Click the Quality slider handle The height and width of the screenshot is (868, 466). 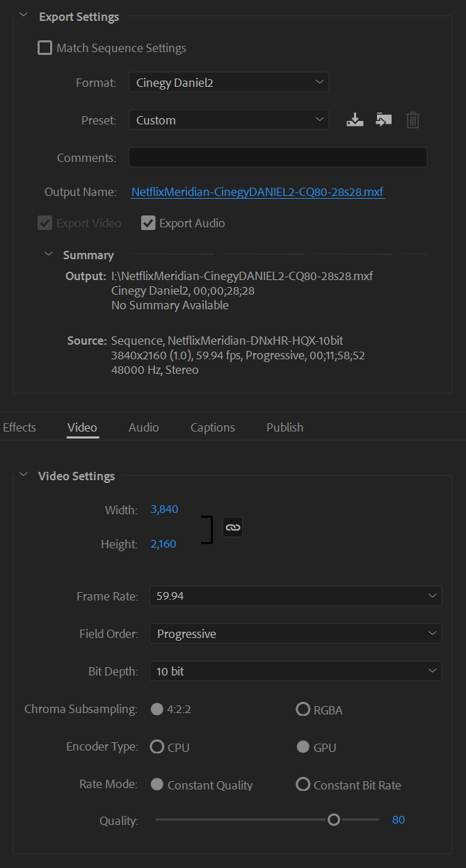[334, 820]
